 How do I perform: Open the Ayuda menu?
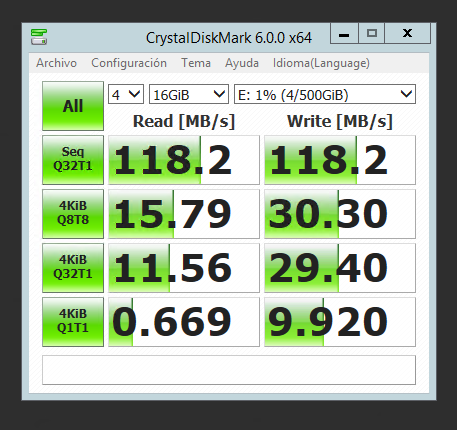(242, 63)
